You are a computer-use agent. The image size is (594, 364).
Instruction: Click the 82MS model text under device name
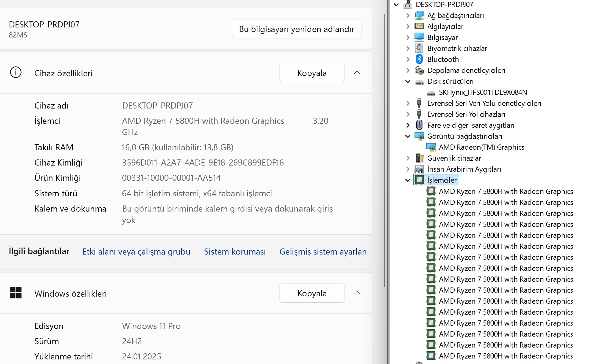[x=18, y=35]
